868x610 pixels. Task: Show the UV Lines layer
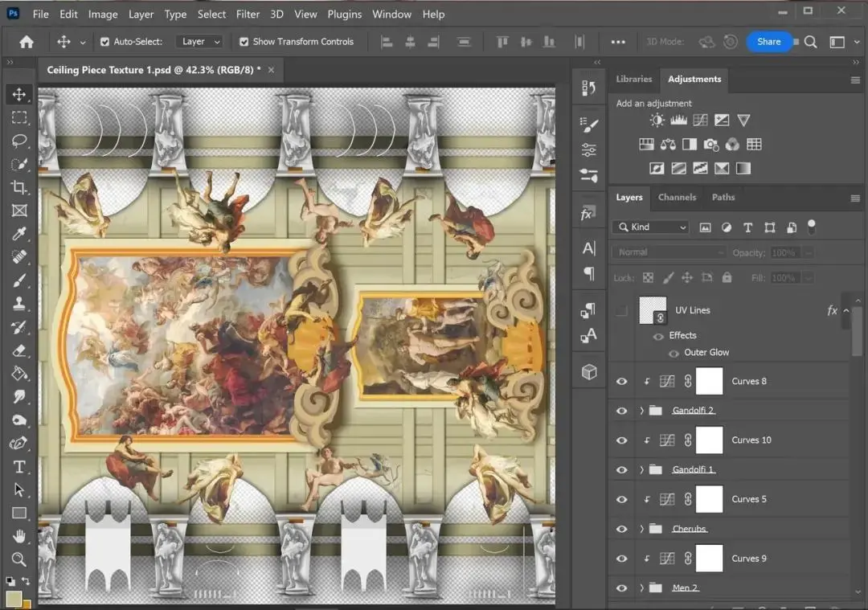(x=621, y=310)
